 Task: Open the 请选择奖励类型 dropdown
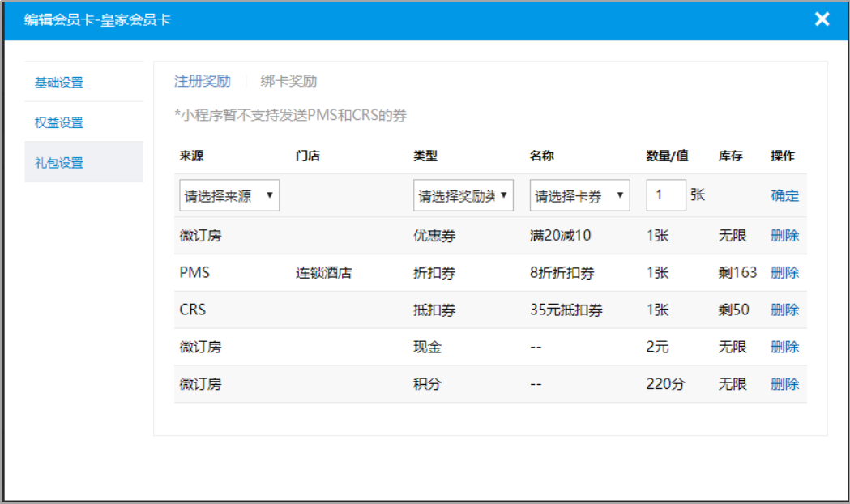(463, 196)
